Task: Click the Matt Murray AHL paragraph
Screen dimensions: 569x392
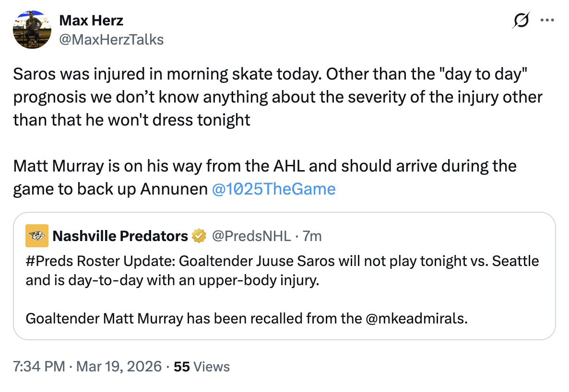Action: click(264, 167)
